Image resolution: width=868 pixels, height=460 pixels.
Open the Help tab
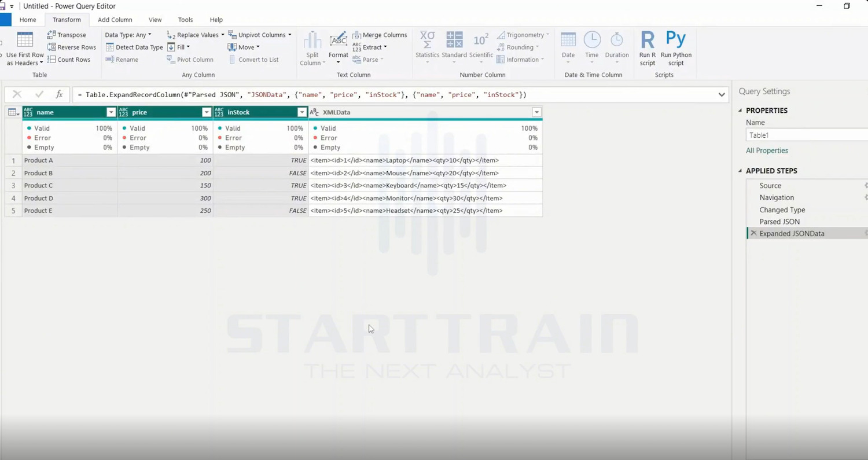tap(216, 20)
